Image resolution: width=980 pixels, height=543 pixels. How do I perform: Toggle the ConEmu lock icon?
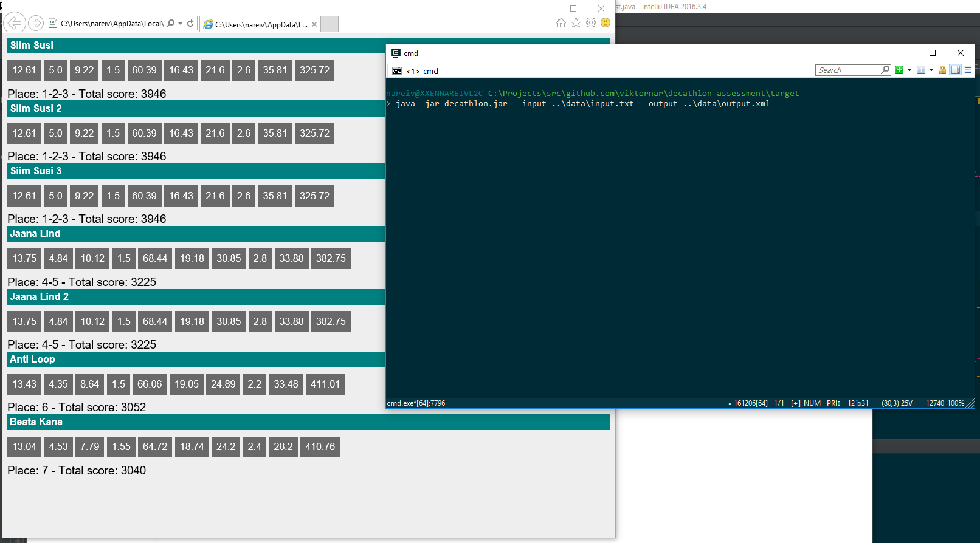coord(942,70)
